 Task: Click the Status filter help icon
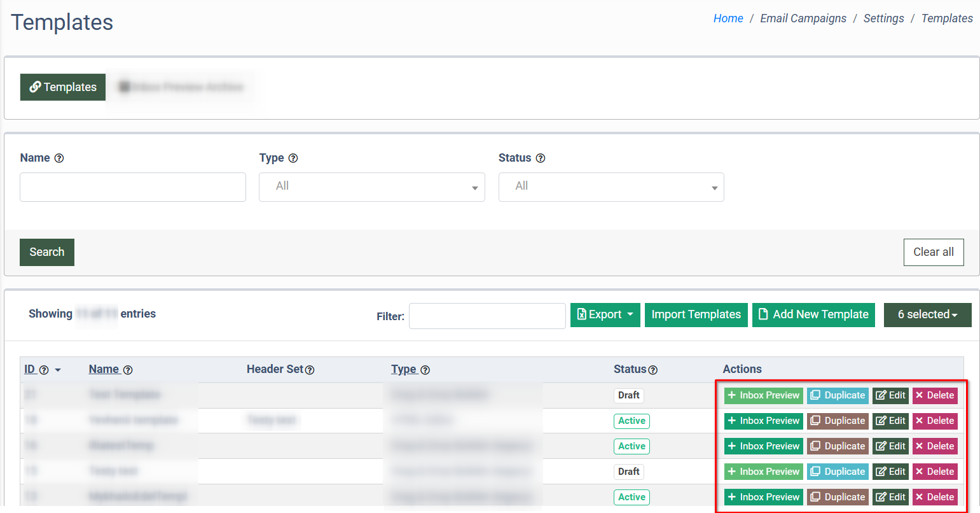tap(541, 158)
